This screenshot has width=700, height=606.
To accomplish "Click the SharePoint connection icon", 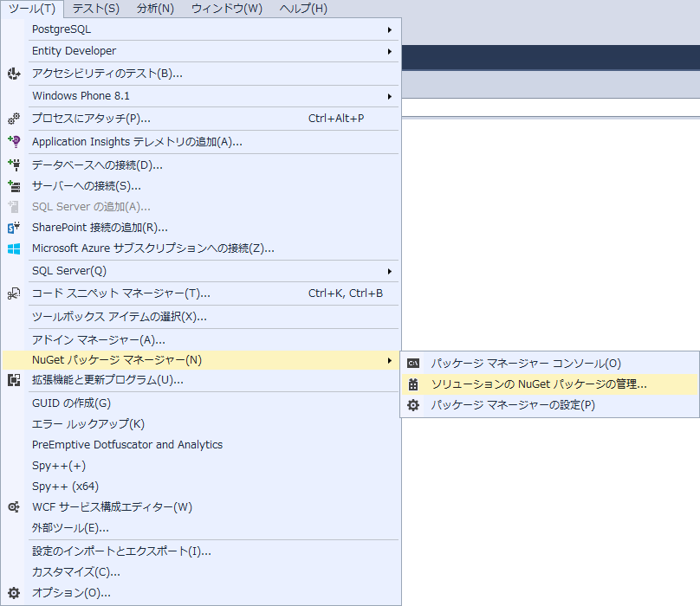I will coord(14,228).
